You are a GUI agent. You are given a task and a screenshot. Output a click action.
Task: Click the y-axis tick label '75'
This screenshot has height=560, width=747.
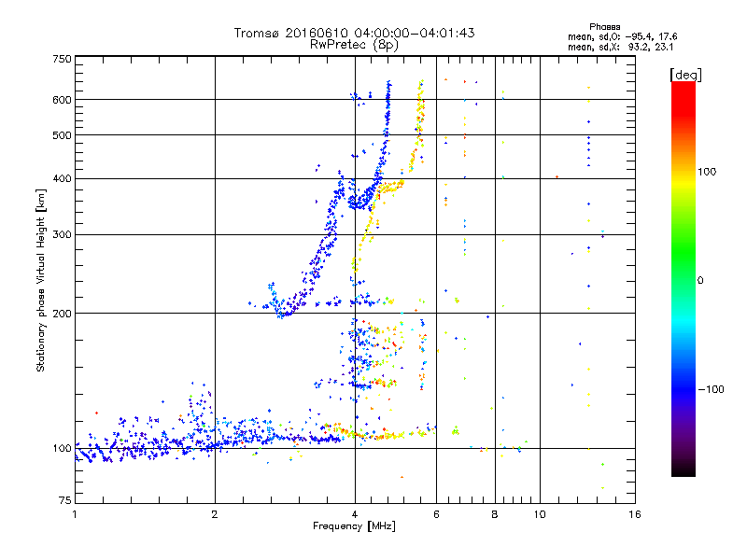(x=65, y=500)
